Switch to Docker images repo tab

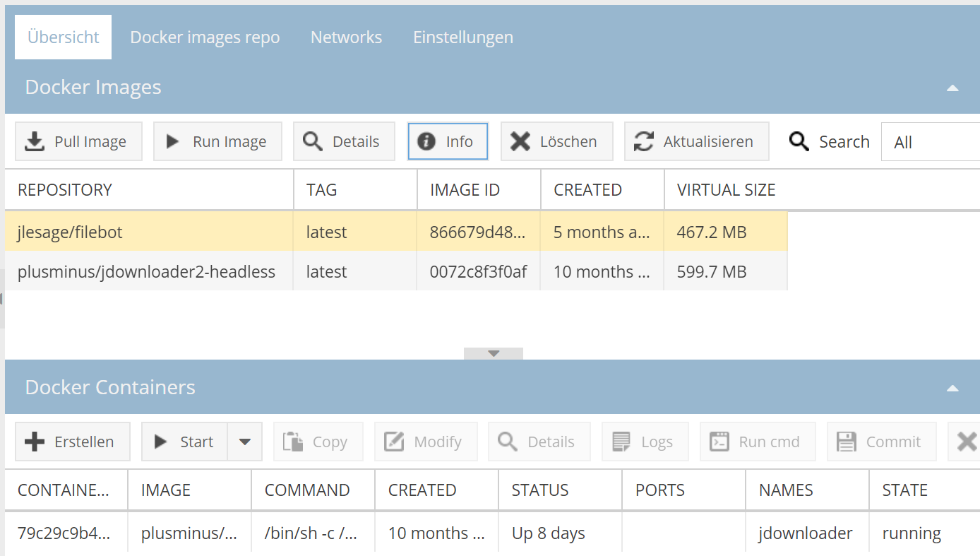point(205,37)
